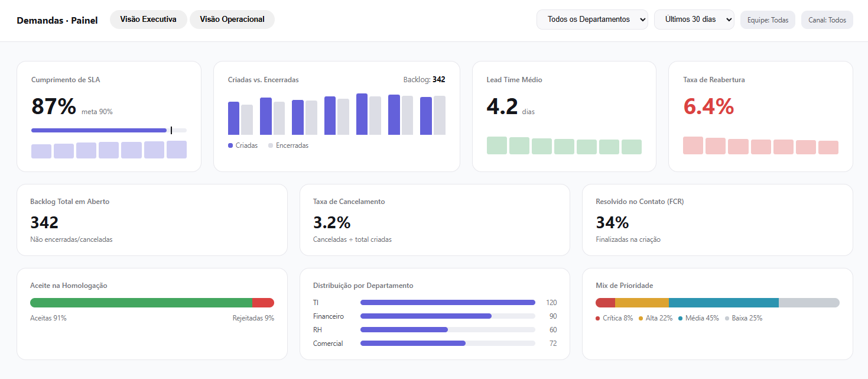Switch to the Visão Operacional tab
This screenshot has height=379, width=868.
(232, 20)
